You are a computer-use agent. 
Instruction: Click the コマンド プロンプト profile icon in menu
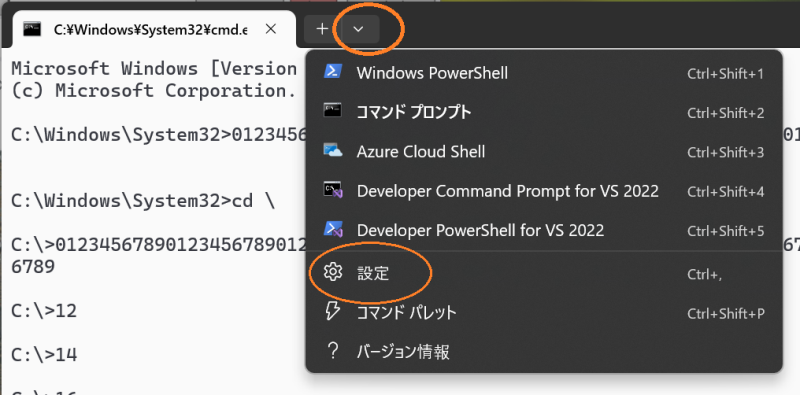tap(333, 110)
